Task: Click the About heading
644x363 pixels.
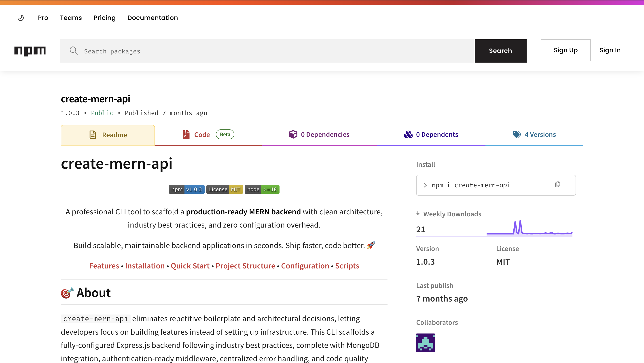Action: pyautogui.click(x=93, y=293)
